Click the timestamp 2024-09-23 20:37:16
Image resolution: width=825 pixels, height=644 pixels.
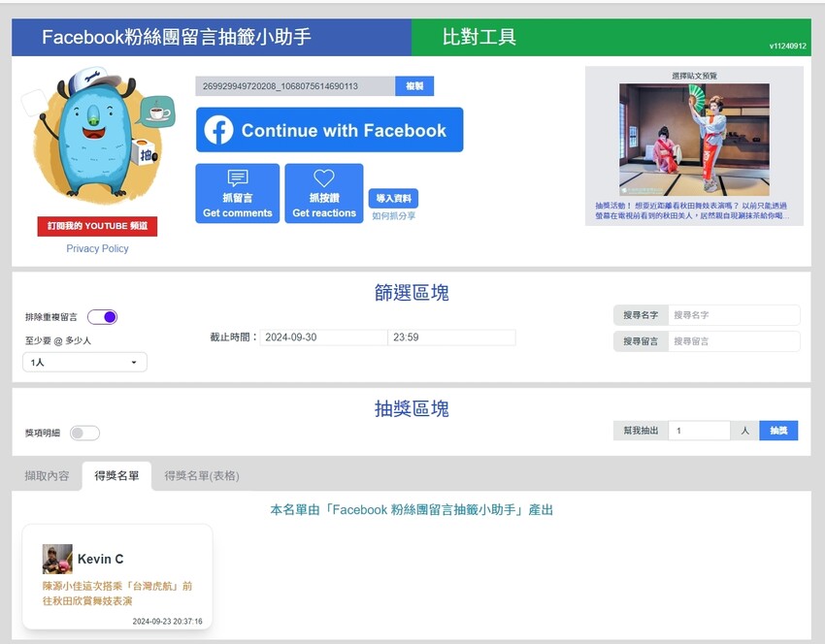[167, 622]
